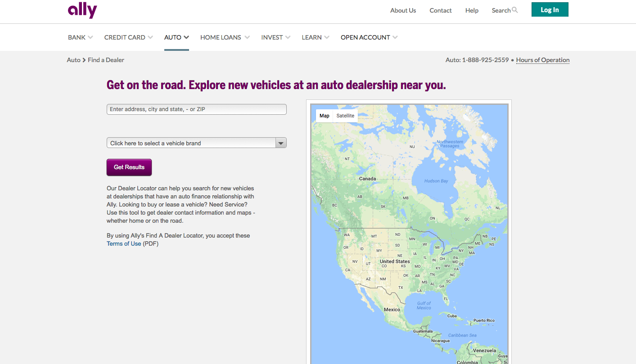Screen dimensions: 636x364
Task: Expand the BANK menu chevron
Action: click(x=90, y=37)
